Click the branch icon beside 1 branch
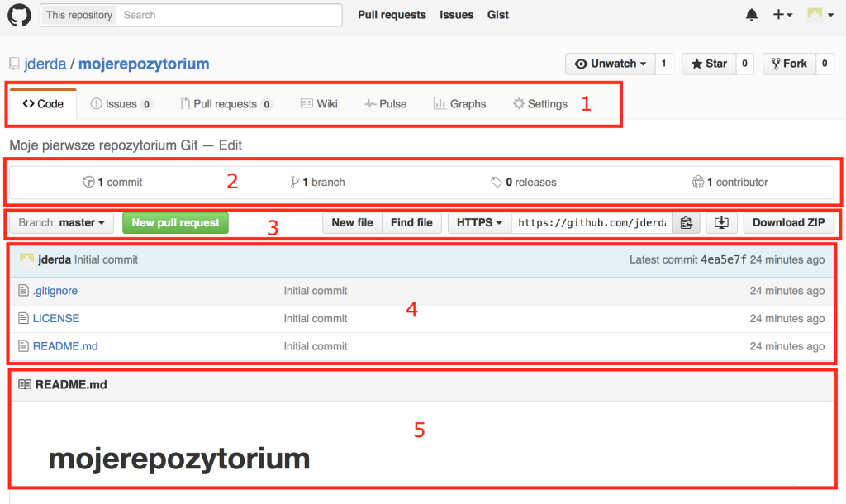 tap(294, 182)
